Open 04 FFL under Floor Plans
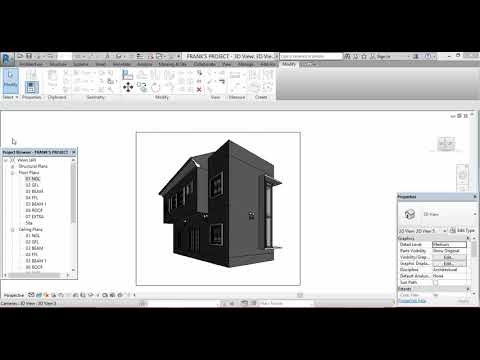This screenshot has width=480, height=360. (x=32, y=198)
